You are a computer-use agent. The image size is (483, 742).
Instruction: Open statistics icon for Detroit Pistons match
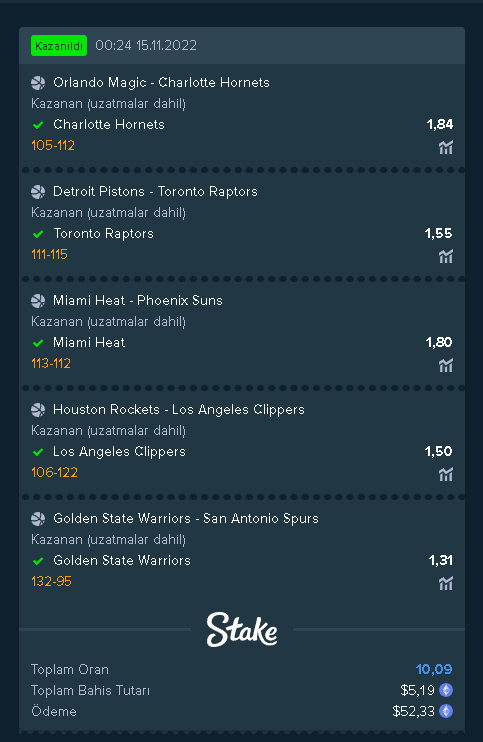(446, 256)
